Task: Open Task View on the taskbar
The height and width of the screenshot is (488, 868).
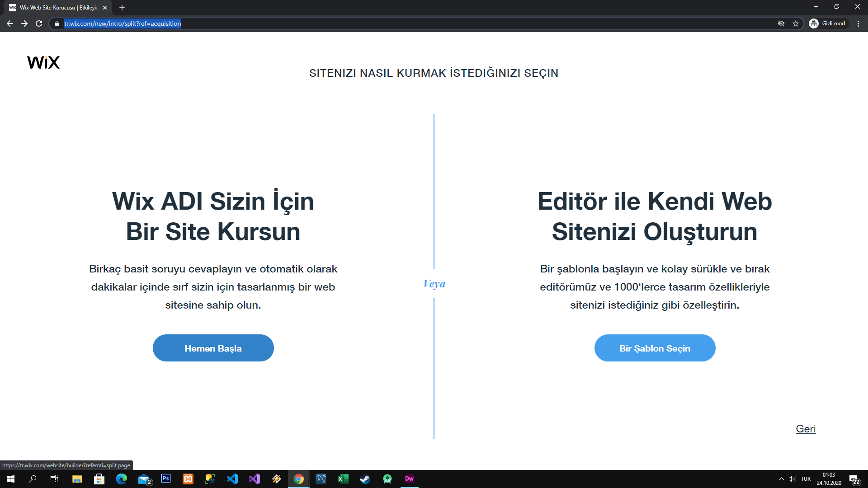Action: (x=54, y=479)
